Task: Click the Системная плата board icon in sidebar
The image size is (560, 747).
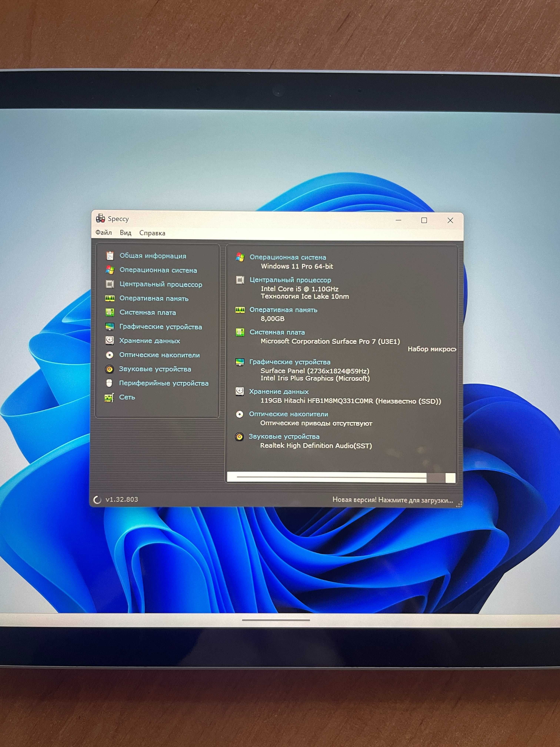Action: tap(110, 312)
